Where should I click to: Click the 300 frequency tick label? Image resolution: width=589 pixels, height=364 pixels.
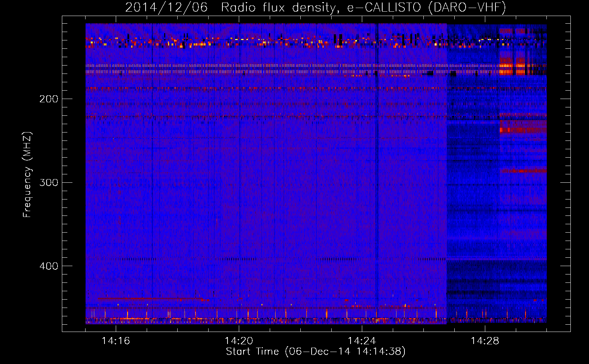[49, 182]
